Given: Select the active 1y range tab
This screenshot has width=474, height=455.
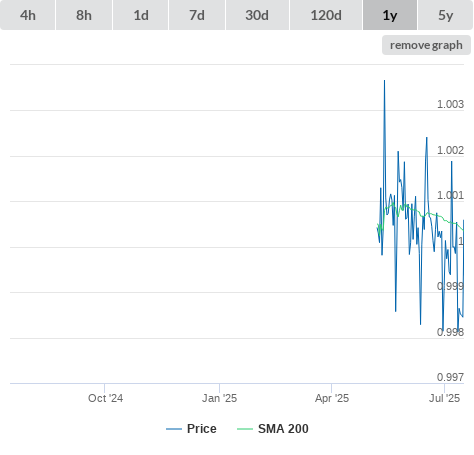Looking at the screenshot, I should coord(390,15).
